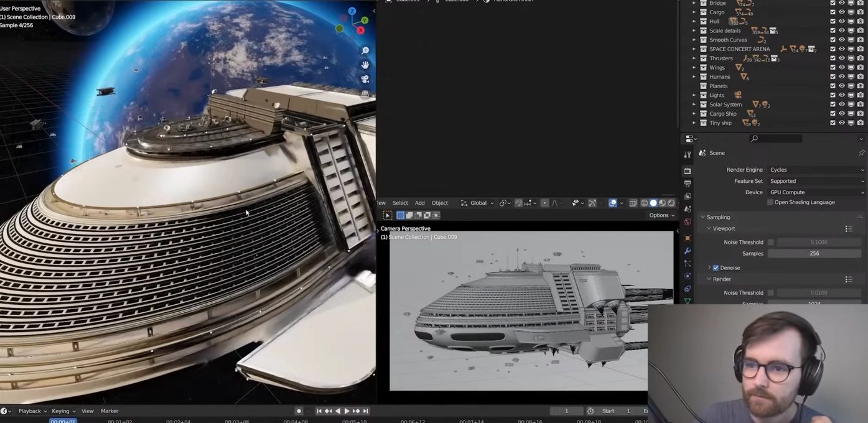
Task: Hide the Wings collection with eye icon
Action: [842, 67]
